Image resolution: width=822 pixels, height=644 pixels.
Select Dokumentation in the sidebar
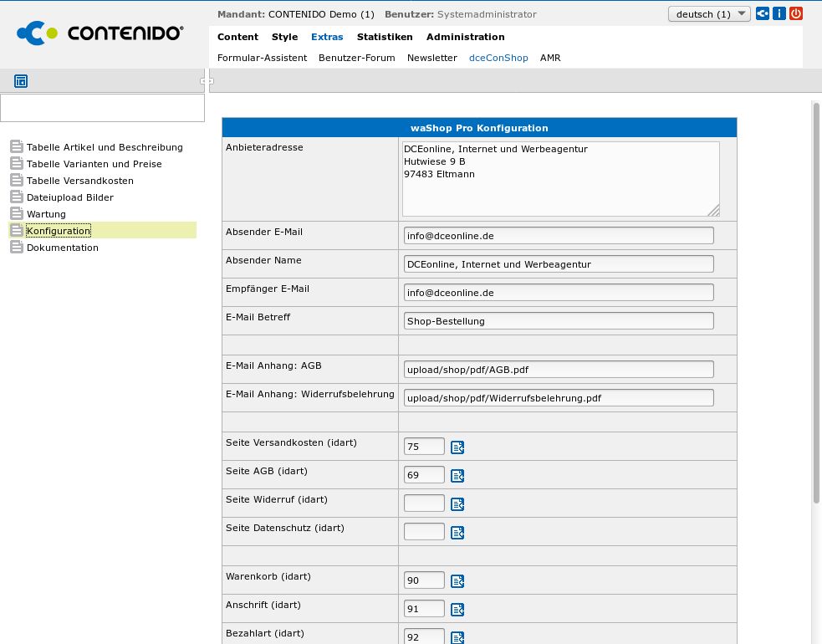pyautogui.click(x=62, y=248)
